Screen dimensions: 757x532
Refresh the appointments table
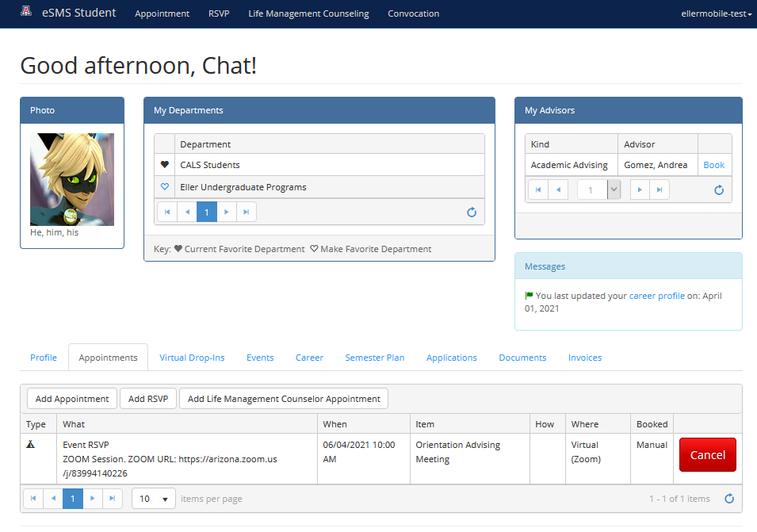(729, 499)
